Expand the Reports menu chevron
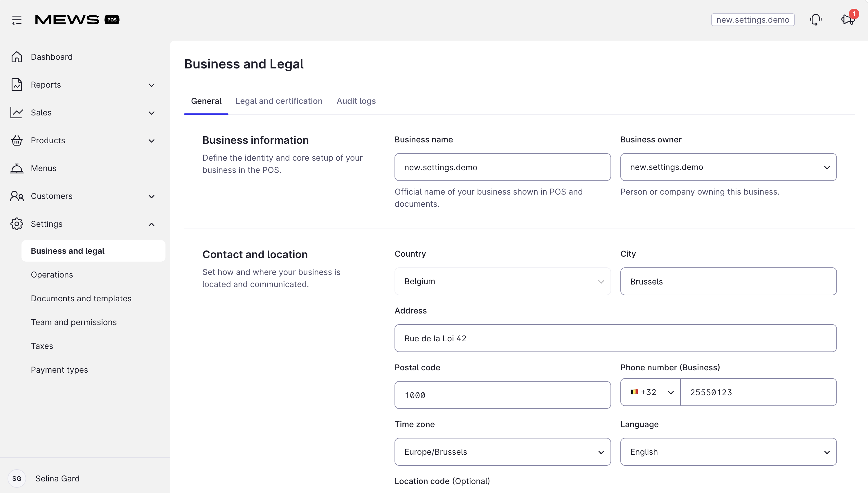This screenshot has height=493, width=868. tap(152, 85)
